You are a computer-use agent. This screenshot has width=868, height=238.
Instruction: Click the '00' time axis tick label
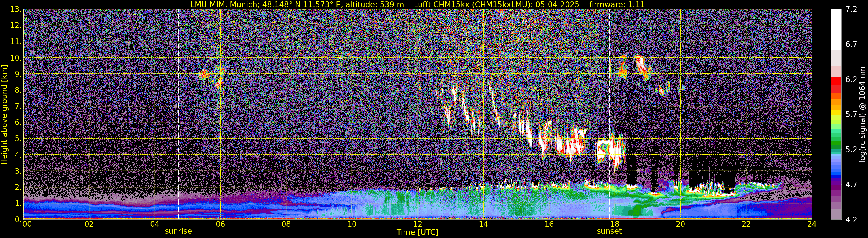tap(27, 224)
